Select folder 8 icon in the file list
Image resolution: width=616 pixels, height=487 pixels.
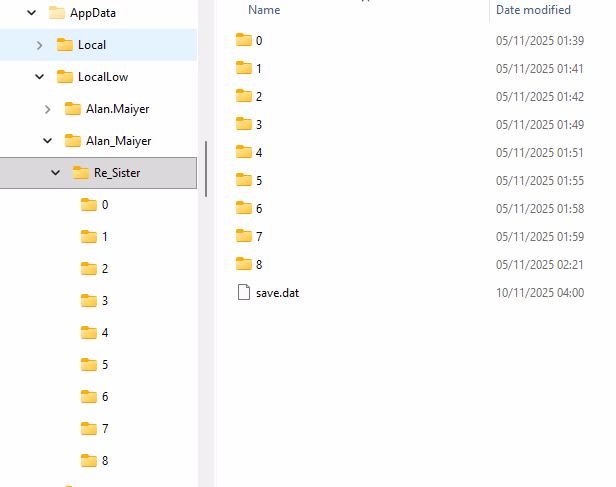(x=244, y=264)
